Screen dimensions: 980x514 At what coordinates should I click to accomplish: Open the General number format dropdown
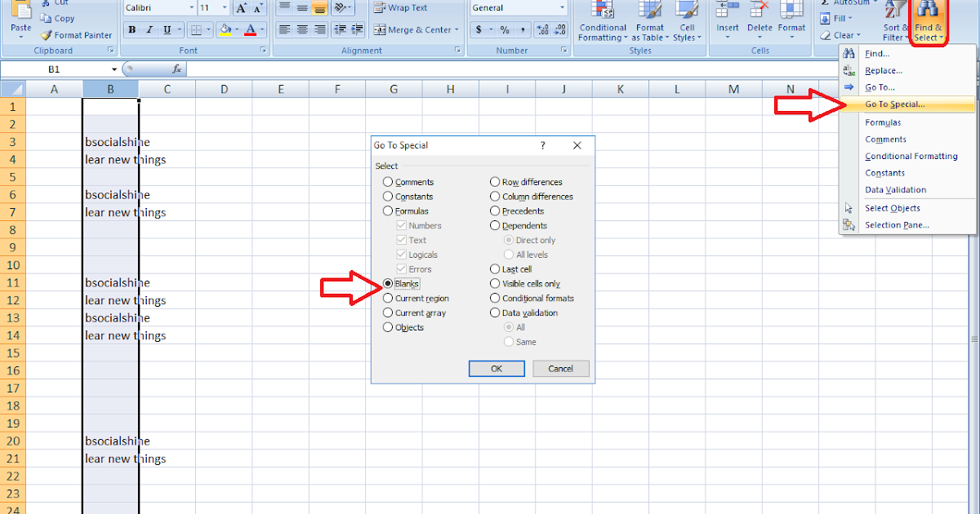tap(563, 7)
